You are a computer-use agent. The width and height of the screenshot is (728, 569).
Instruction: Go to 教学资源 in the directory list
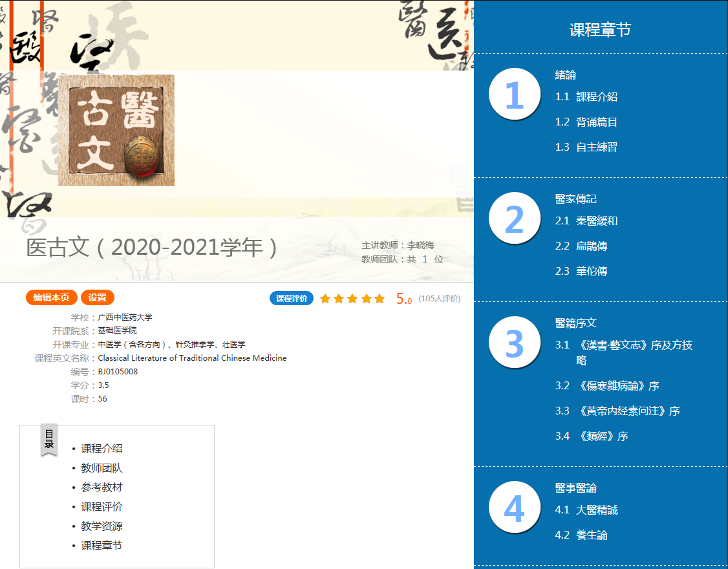(x=102, y=526)
